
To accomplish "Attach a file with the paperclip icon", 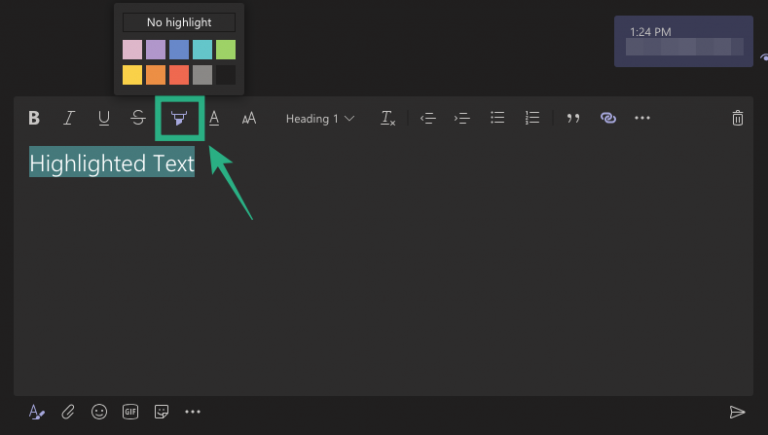I will pos(68,412).
